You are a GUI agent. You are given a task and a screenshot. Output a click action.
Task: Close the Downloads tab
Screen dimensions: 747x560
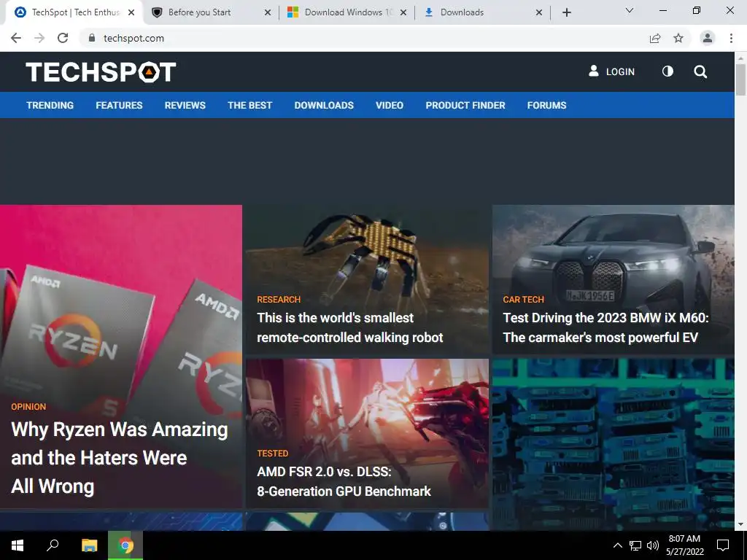point(539,12)
